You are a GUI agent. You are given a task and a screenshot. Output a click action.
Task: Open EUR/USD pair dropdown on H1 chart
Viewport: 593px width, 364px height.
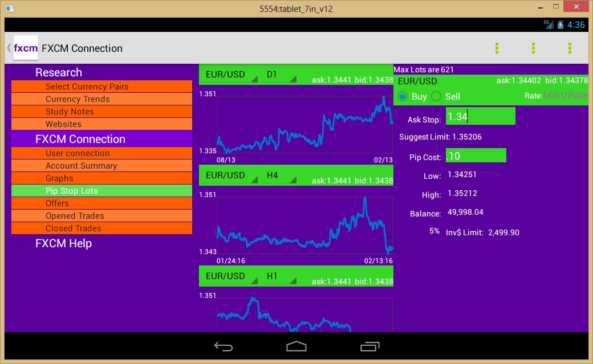click(x=229, y=276)
